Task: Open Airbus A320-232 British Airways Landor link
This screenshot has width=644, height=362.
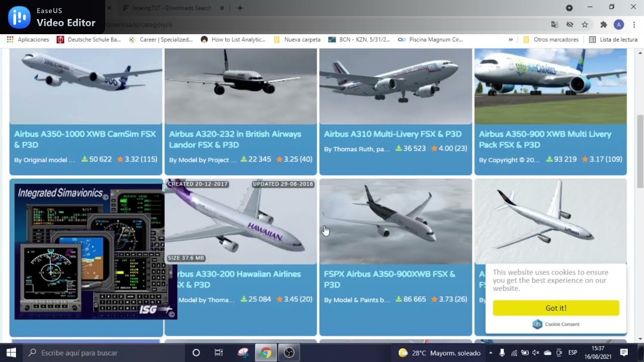Action: click(235, 139)
